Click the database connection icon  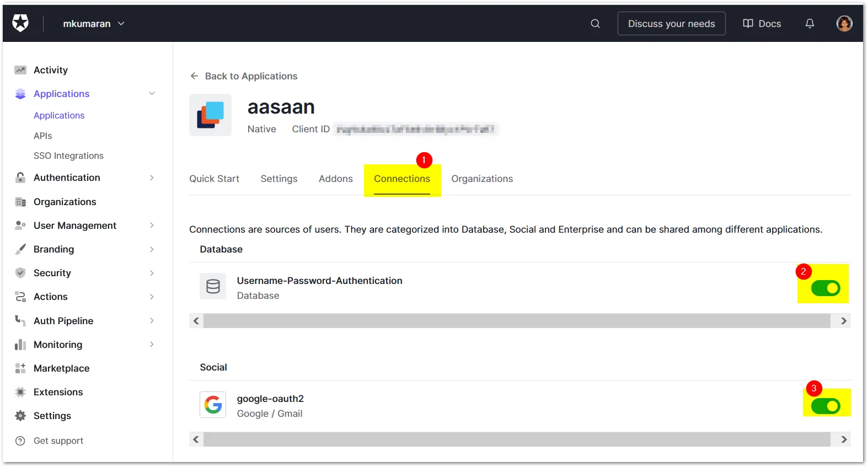coord(213,286)
